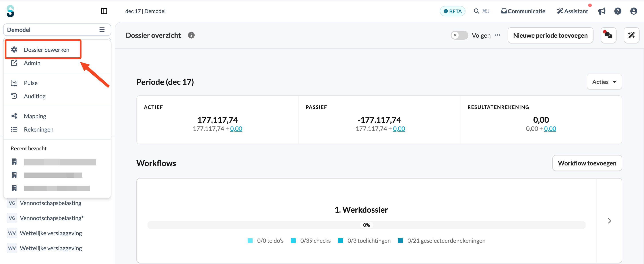Click the magic wand assistant button
Screen dimensions: 644x264
coord(631,35)
